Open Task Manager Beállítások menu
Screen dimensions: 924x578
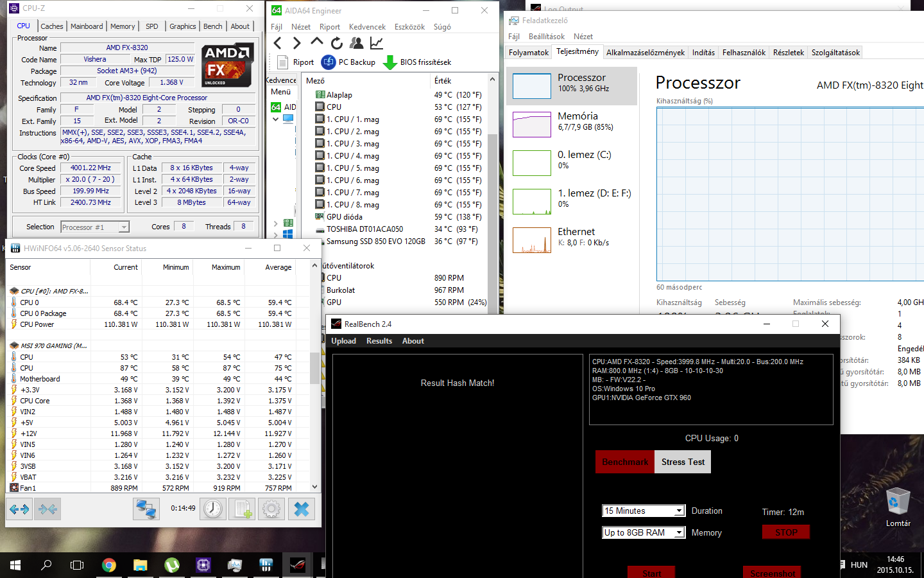547,37
